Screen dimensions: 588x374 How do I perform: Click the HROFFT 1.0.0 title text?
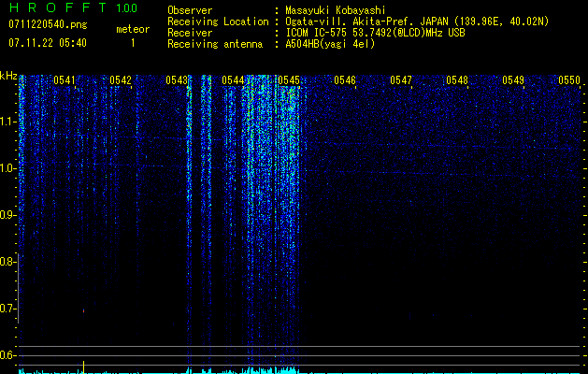[x=73, y=7]
